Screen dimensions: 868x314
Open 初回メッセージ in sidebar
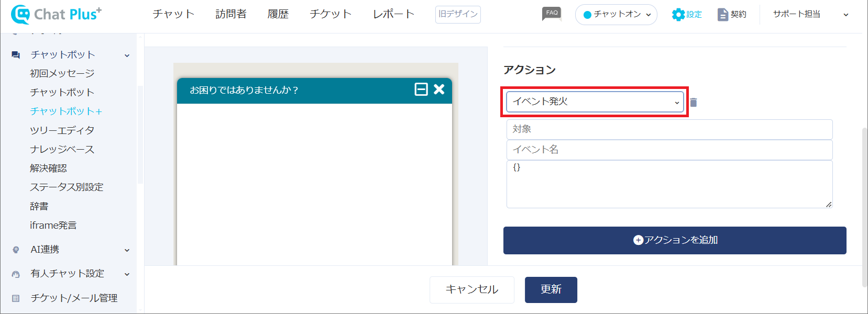(x=62, y=74)
